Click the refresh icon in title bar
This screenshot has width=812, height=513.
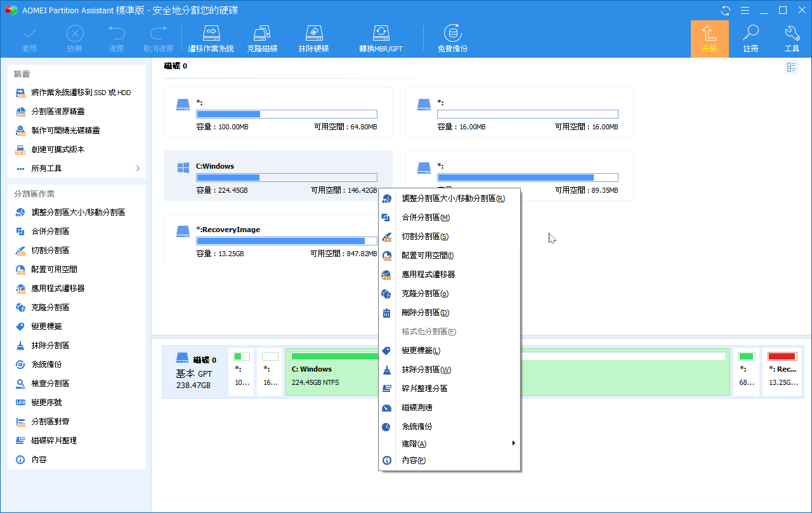[x=726, y=10]
